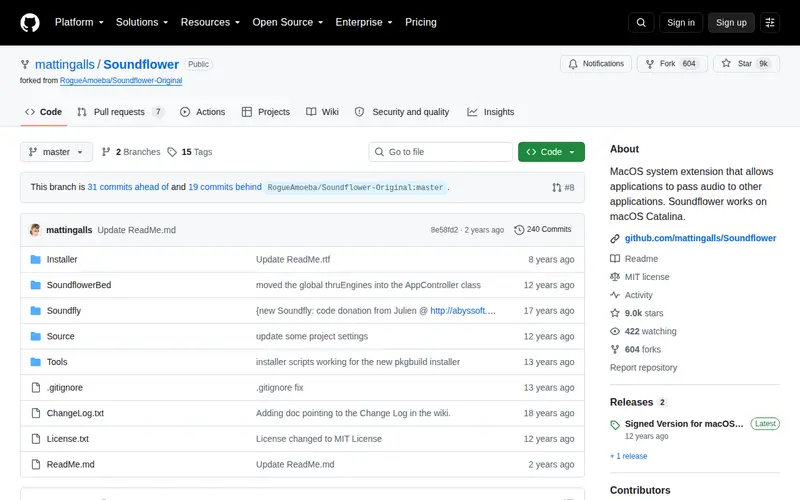
Task: Open commit hash 8e58fd2
Action: click(444, 230)
